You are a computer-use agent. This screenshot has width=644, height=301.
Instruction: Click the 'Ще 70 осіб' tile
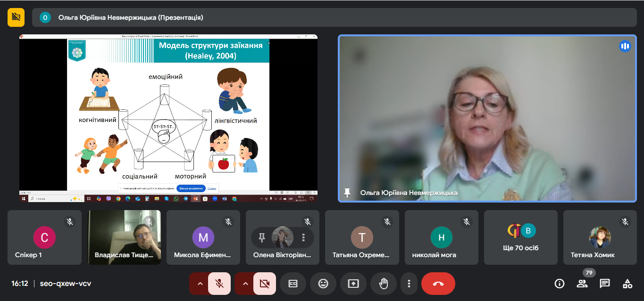pos(521,237)
